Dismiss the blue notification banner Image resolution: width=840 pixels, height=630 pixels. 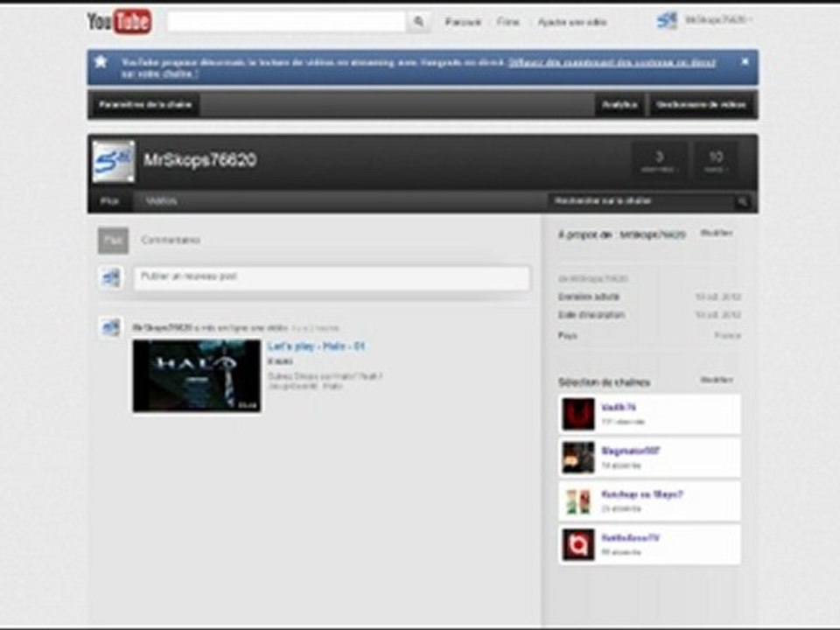tap(745, 61)
